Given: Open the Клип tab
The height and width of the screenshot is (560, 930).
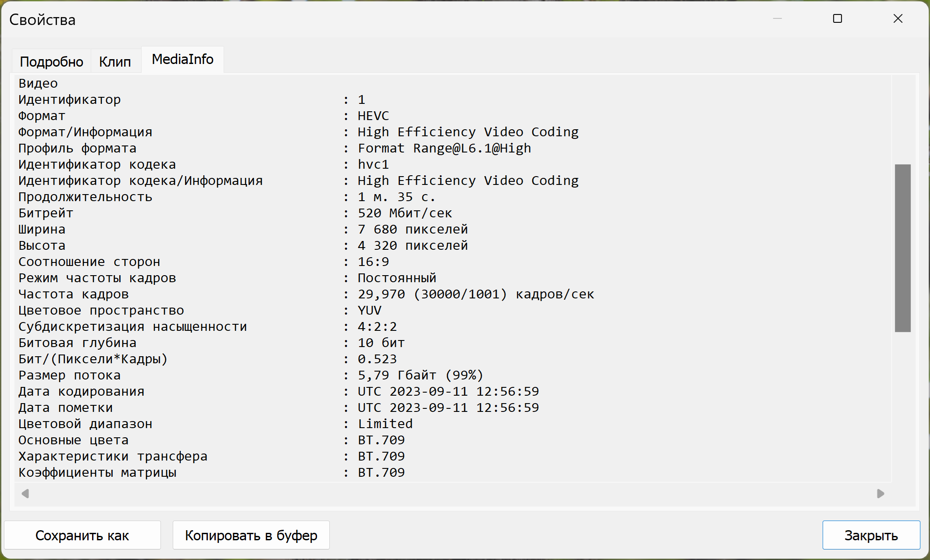Looking at the screenshot, I should point(115,61).
